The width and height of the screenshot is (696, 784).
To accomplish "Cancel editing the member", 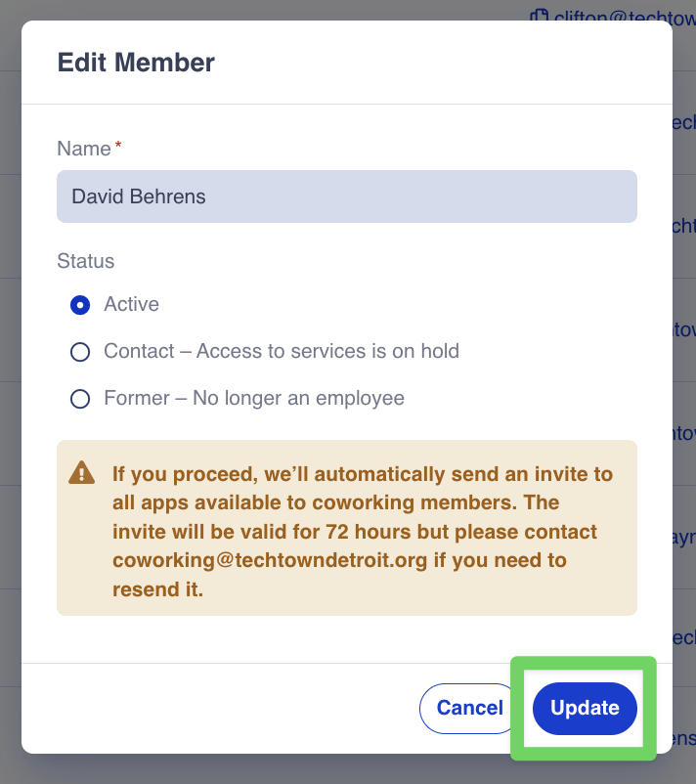I will click(469, 708).
